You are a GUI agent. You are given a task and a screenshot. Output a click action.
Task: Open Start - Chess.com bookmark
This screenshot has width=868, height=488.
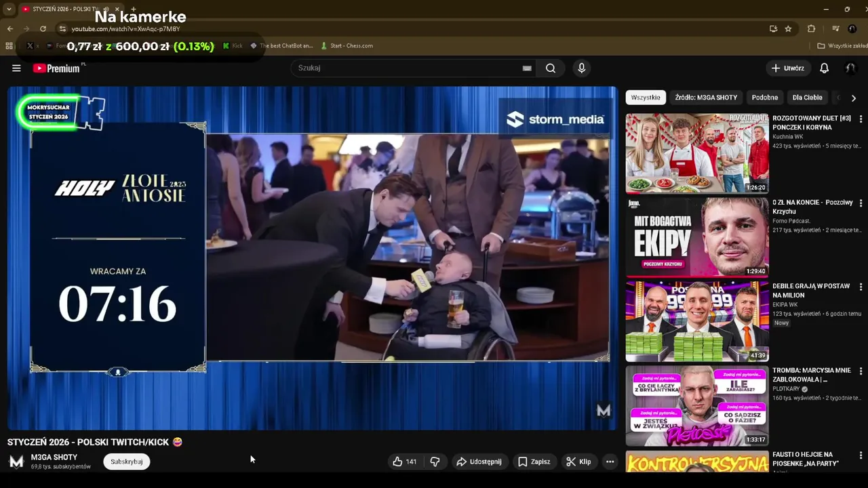coord(347,46)
